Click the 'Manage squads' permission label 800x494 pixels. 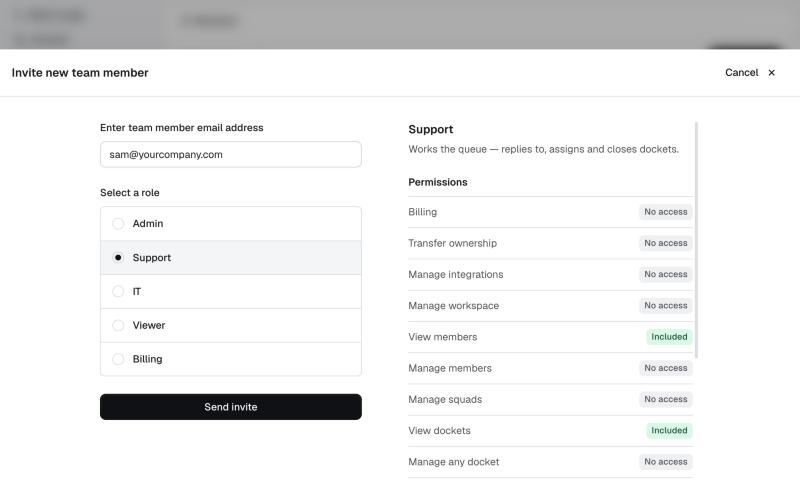click(445, 399)
